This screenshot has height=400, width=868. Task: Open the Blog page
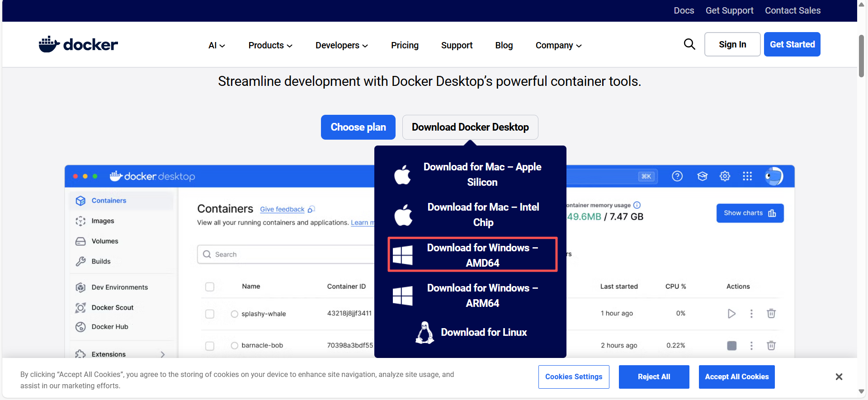pyautogui.click(x=504, y=46)
